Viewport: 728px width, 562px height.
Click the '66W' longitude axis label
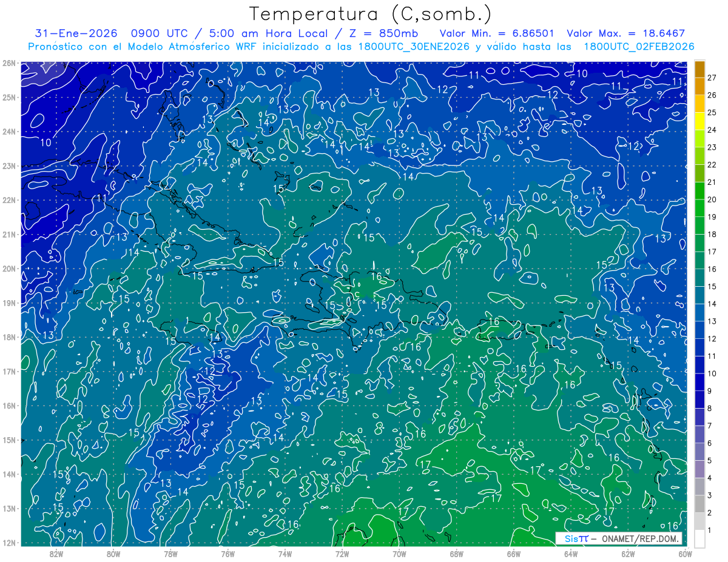(x=513, y=554)
